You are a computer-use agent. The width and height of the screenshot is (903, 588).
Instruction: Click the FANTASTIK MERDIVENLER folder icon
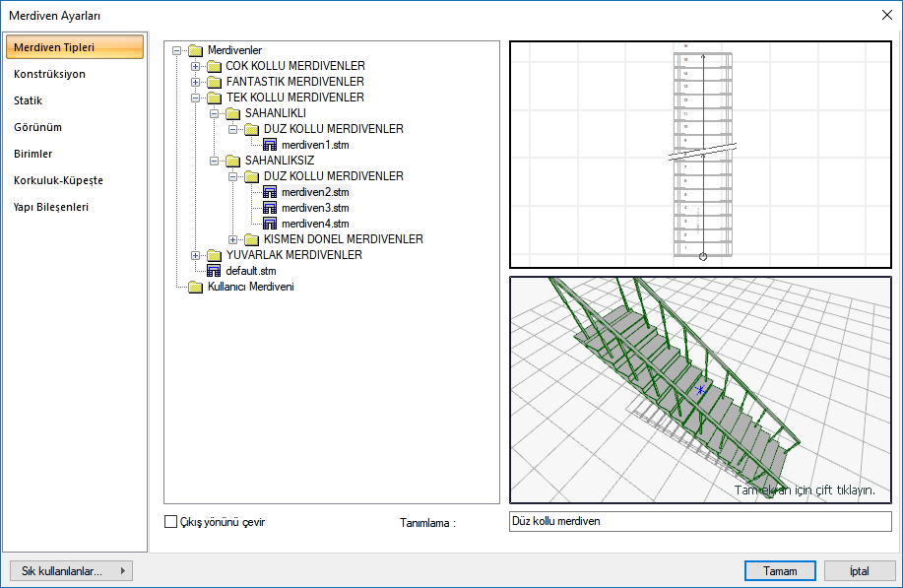[214, 82]
